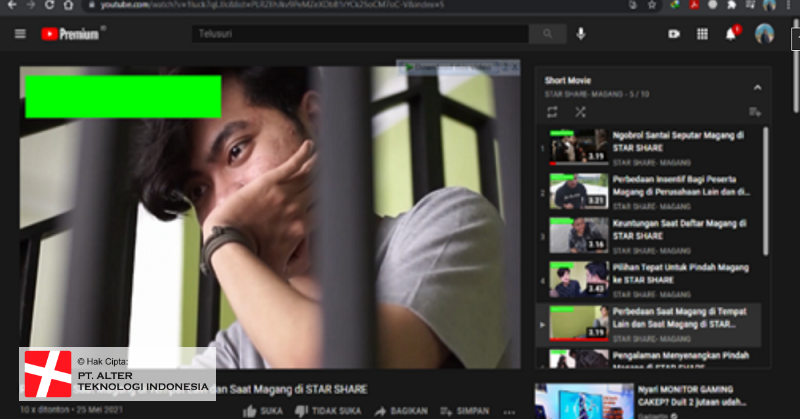
Task: Click the main video player
Action: pyautogui.click(x=270, y=217)
